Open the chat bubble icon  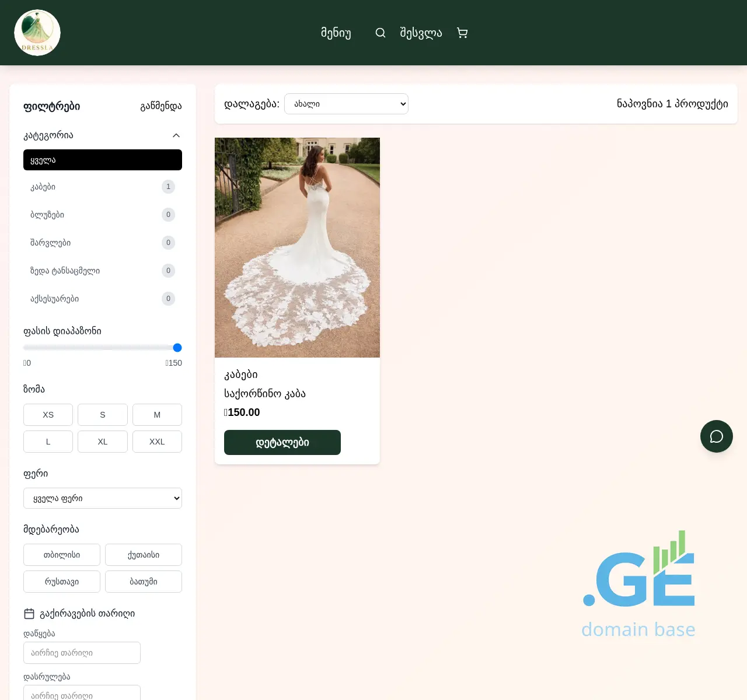[x=716, y=436]
